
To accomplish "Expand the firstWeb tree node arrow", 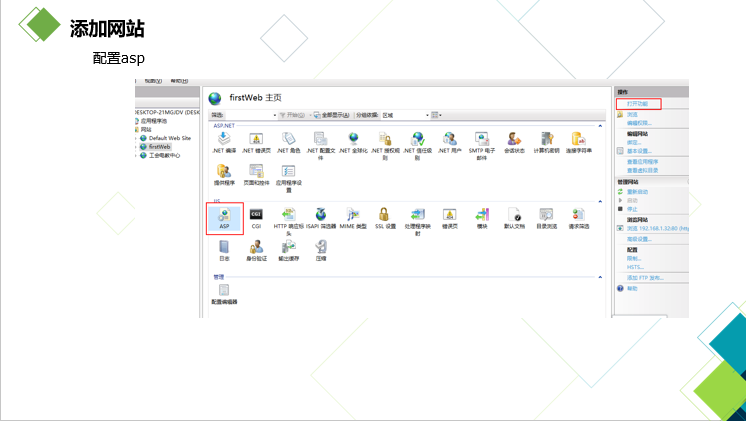I will [x=137, y=147].
